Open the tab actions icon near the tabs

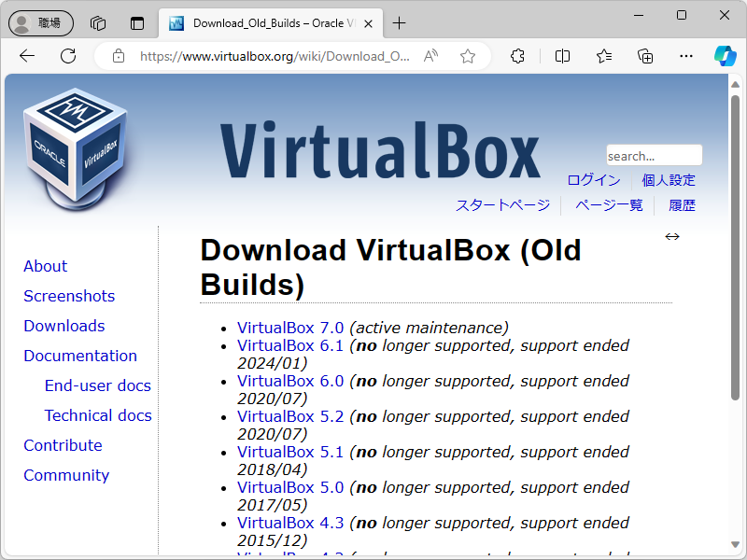[137, 23]
